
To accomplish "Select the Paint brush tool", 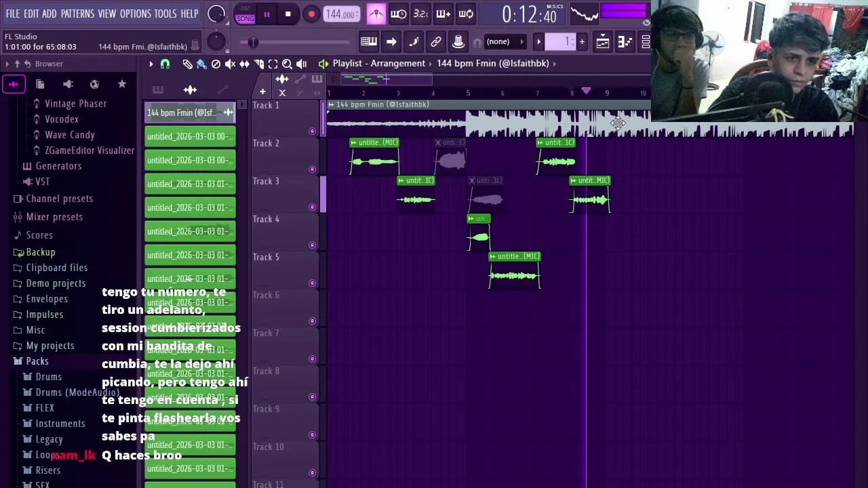I will [x=201, y=64].
